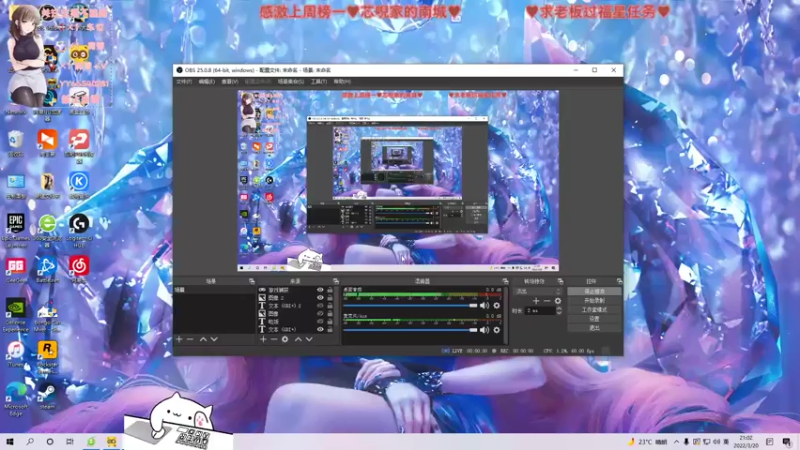The height and width of the screenshot is (450, 800).
Task: Open the Bongo Cat Mver desktop shortcut
Action: [x=47, y=315]
